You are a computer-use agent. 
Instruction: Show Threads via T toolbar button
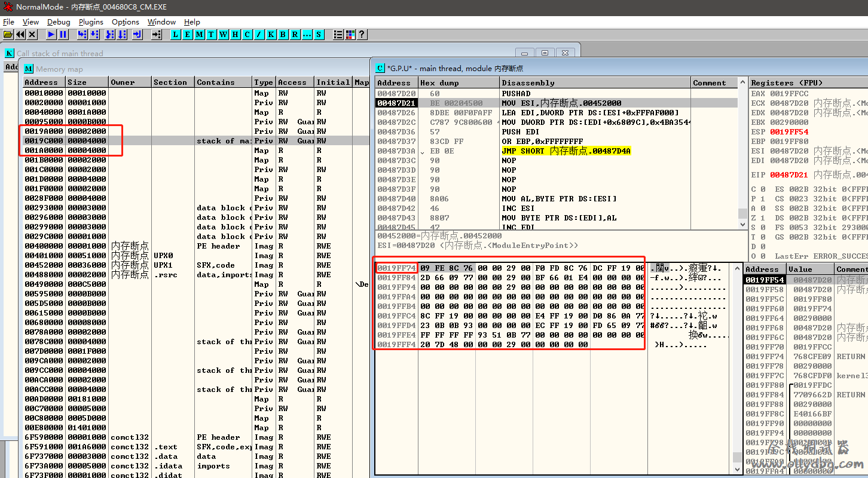click(211, 35)
